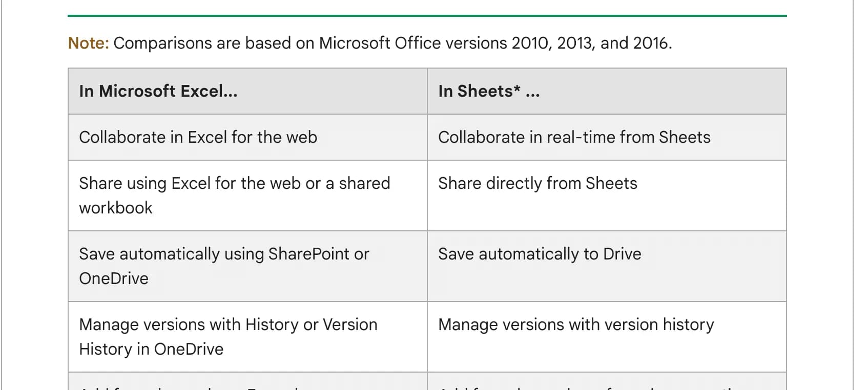This screenshot has width=868, height=390.
Task: Click the asterisk after 'Sheets' header
Action: [x=517, y=89]
